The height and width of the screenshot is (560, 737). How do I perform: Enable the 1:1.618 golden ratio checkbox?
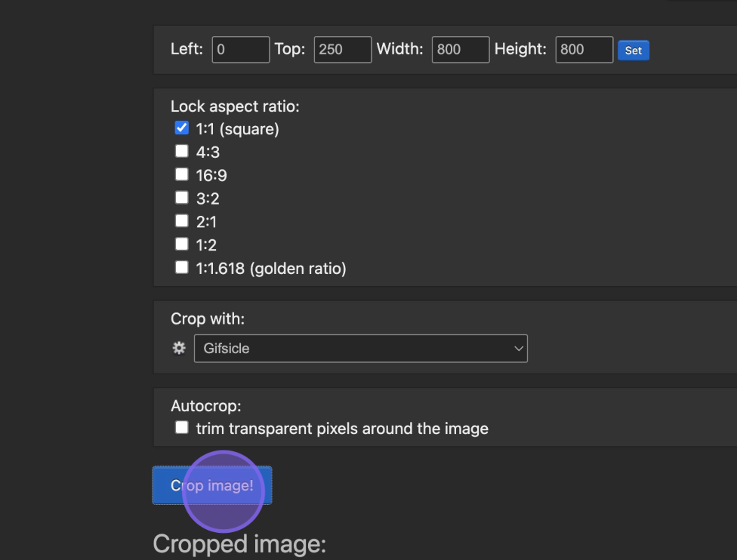pos(181,267)
